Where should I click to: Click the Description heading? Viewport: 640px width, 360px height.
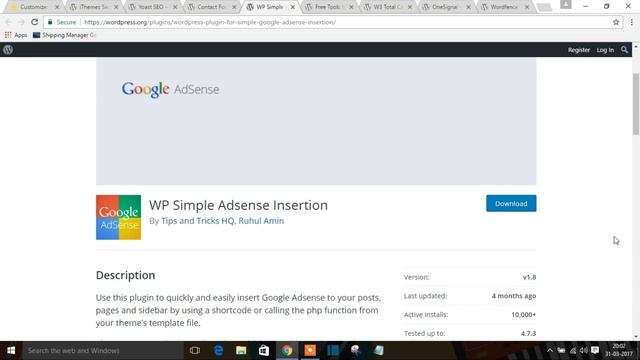coord(125,275)
